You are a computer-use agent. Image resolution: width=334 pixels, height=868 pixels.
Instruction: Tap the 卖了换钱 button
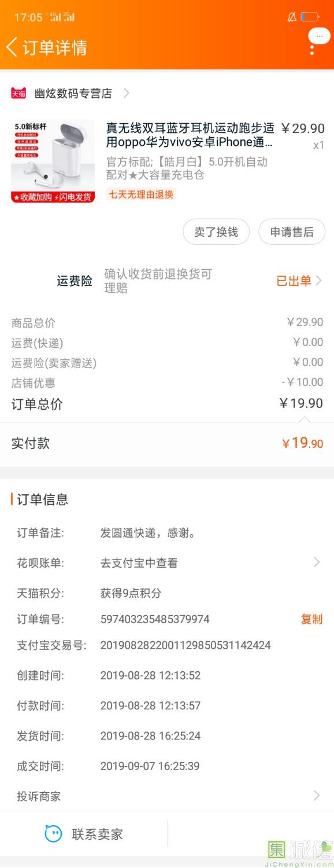(216, 232)
